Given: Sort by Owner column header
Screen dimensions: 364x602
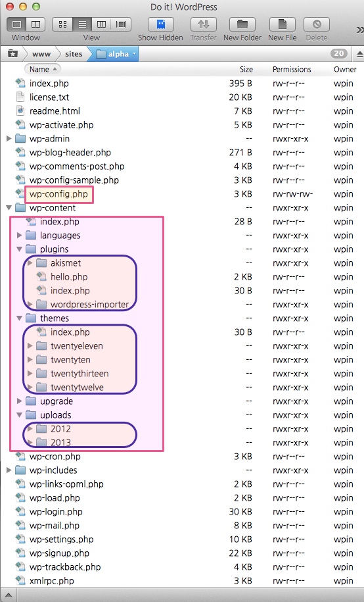Looking at the screenshot, I should 345,70.
